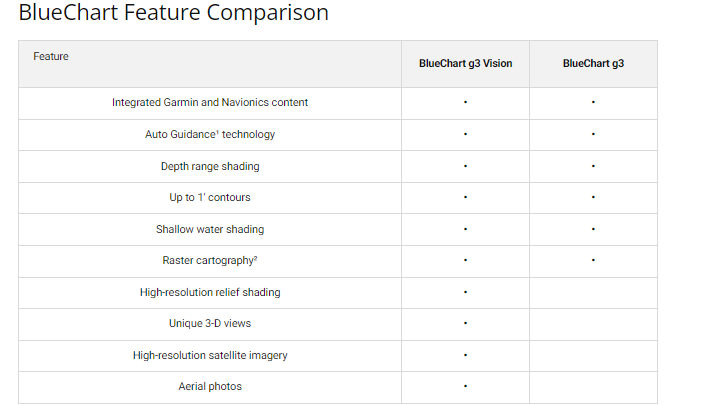Click the Auto Guidance technology row label
This screenshot has height=406, width=726.
point(210,134)
